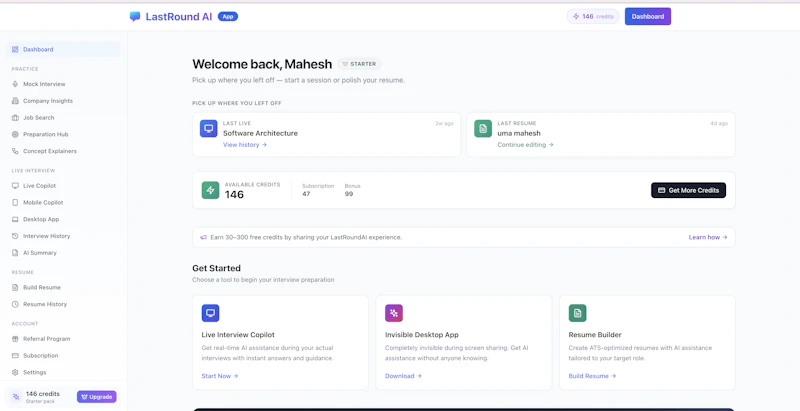Click the Build Resume link in card
The width and height of the screenshot is (800, 411).
pyautogui.click(x=592, y=376)
